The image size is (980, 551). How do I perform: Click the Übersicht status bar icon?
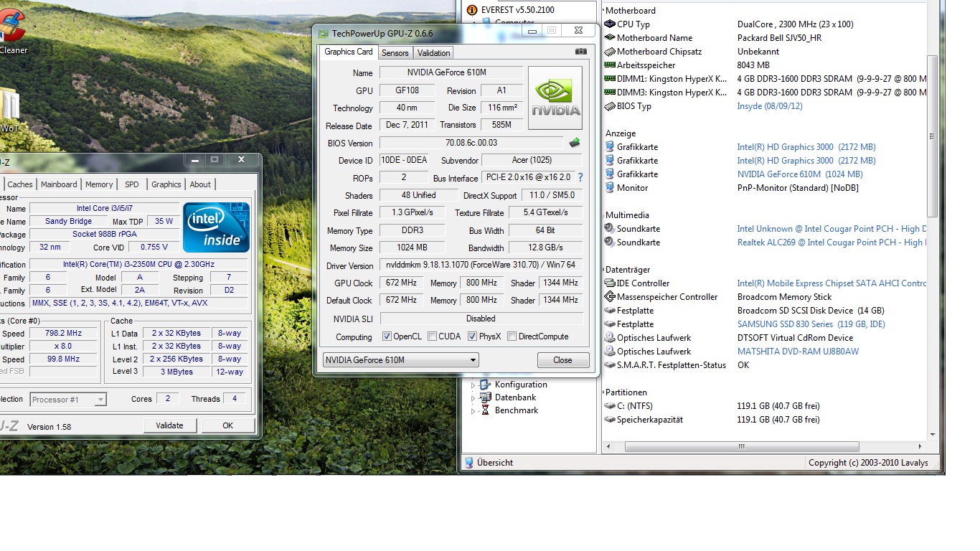tap(468, 463)
